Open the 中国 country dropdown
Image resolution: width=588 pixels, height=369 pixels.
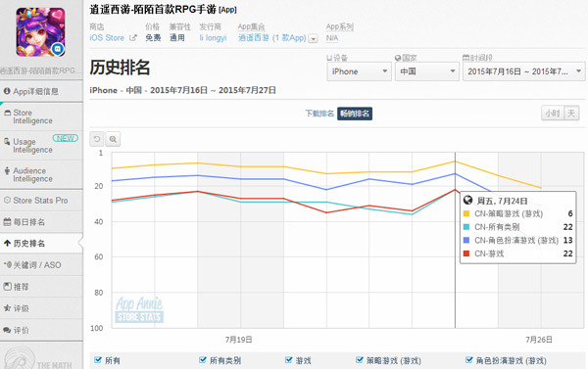(x=426, y=71)
